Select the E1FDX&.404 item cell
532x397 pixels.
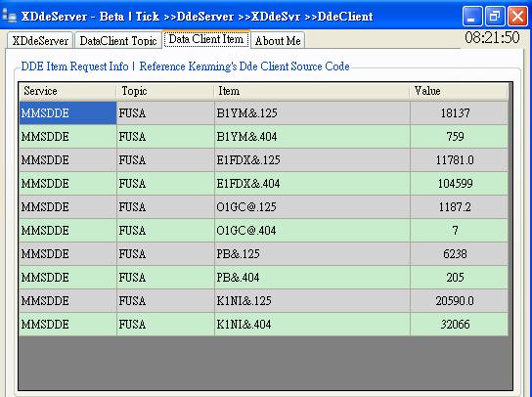(312, 183)
